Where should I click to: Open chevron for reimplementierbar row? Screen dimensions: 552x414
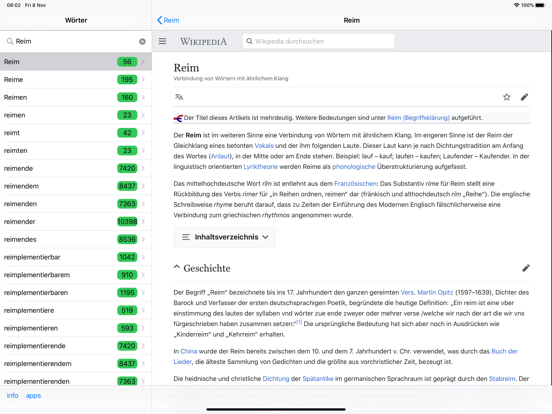click(143, 257)
